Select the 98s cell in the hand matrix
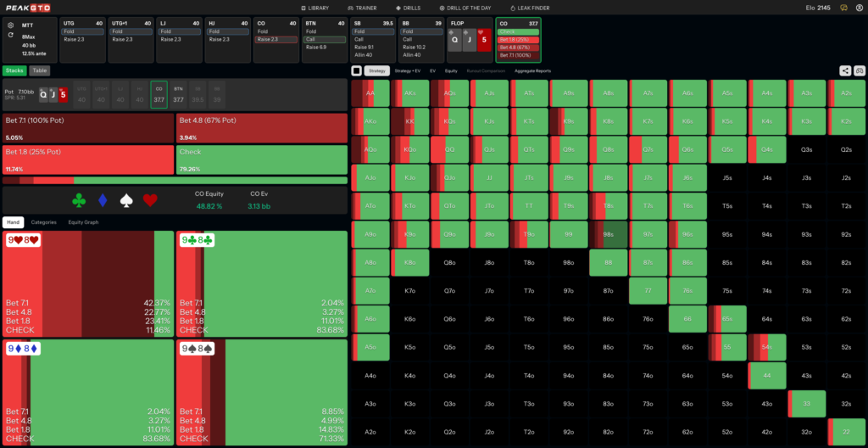Image resolution: width=868 pixels, height=448 pixels. click(x=609, y=234)
